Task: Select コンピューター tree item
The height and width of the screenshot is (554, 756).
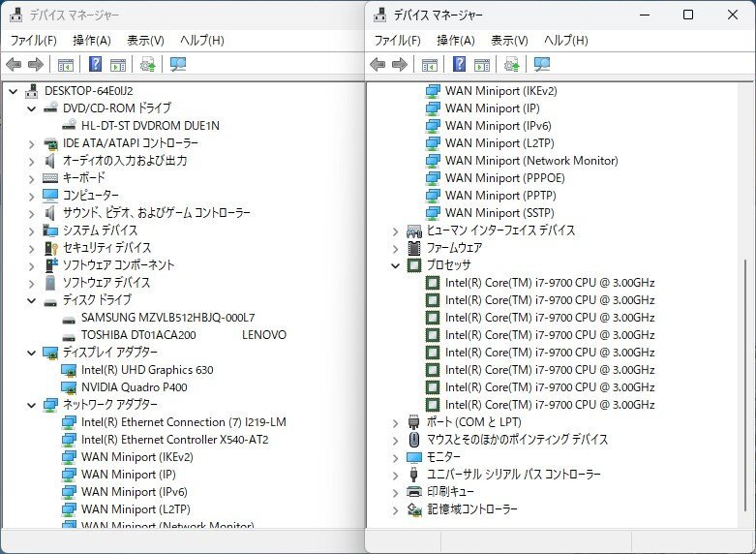Action: coord(91,196)
